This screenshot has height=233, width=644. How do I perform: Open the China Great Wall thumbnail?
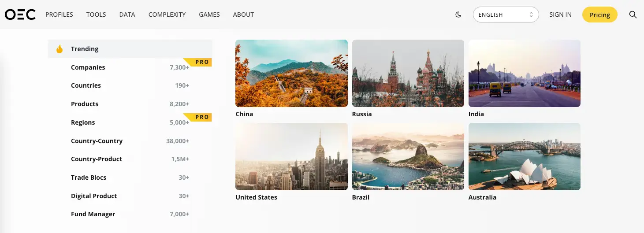[291, 73]
